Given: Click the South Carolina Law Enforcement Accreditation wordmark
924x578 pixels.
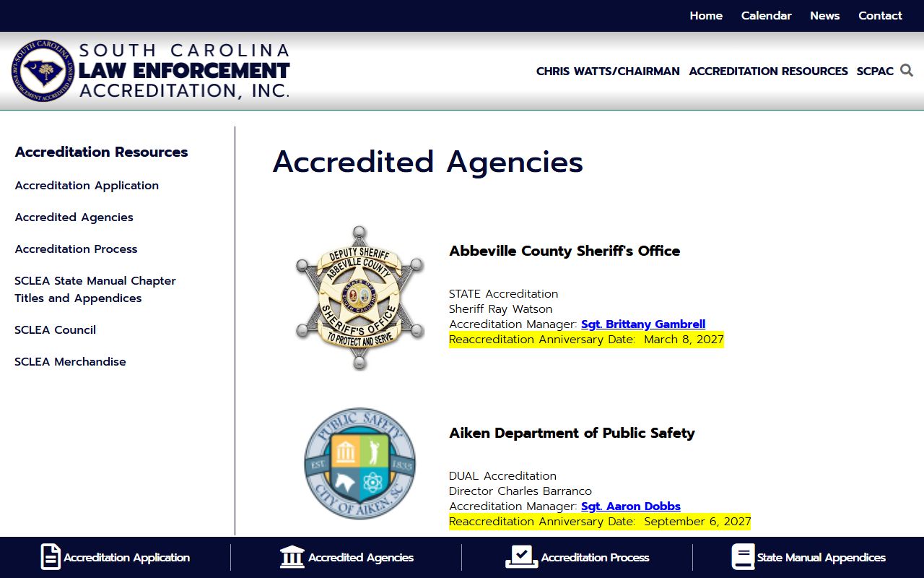Looking at the screenshot, I should [184, 70].
